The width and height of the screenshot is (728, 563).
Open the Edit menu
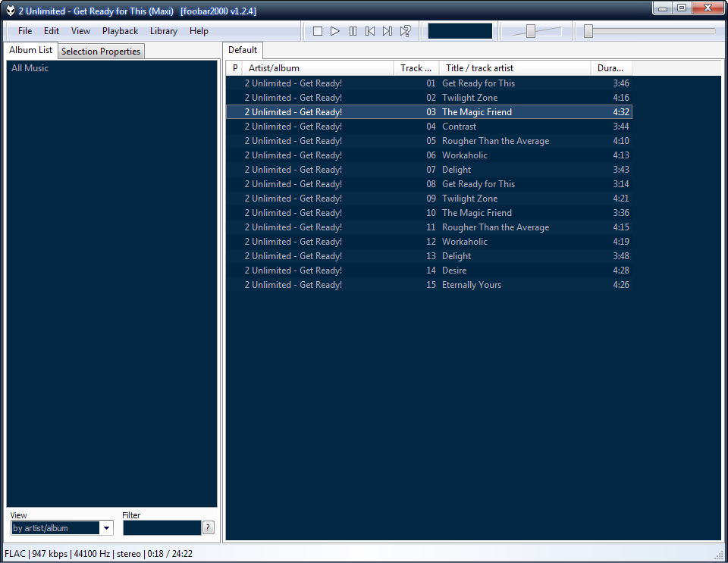pyautogui.click(x=52, y=31)
